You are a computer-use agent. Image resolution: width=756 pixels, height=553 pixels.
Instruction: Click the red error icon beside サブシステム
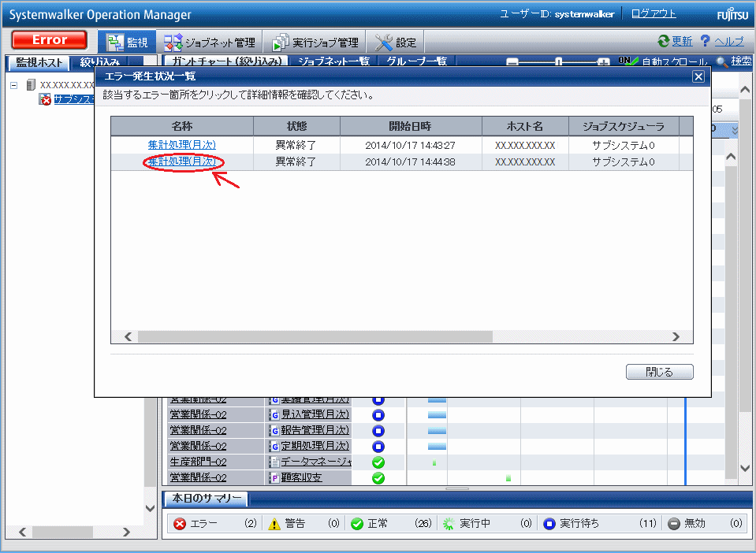(45, 100)
